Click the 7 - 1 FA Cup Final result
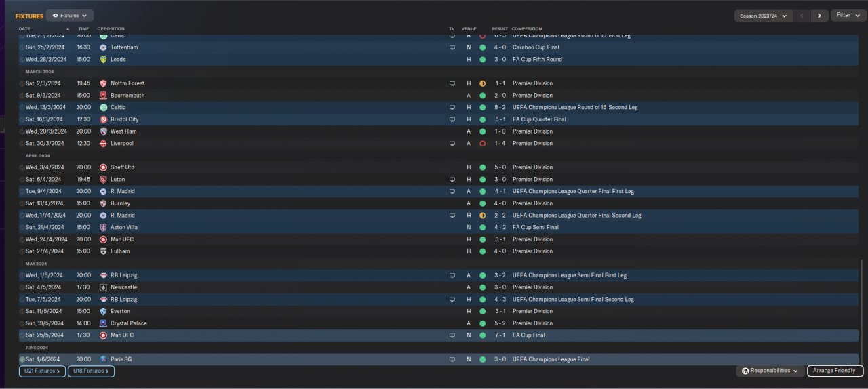The height and width of the screenshot is (389, 868). click(500, 335)
